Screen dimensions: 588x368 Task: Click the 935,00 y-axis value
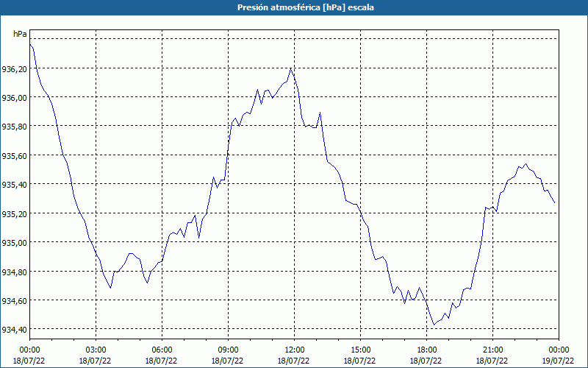pos(14,243)
